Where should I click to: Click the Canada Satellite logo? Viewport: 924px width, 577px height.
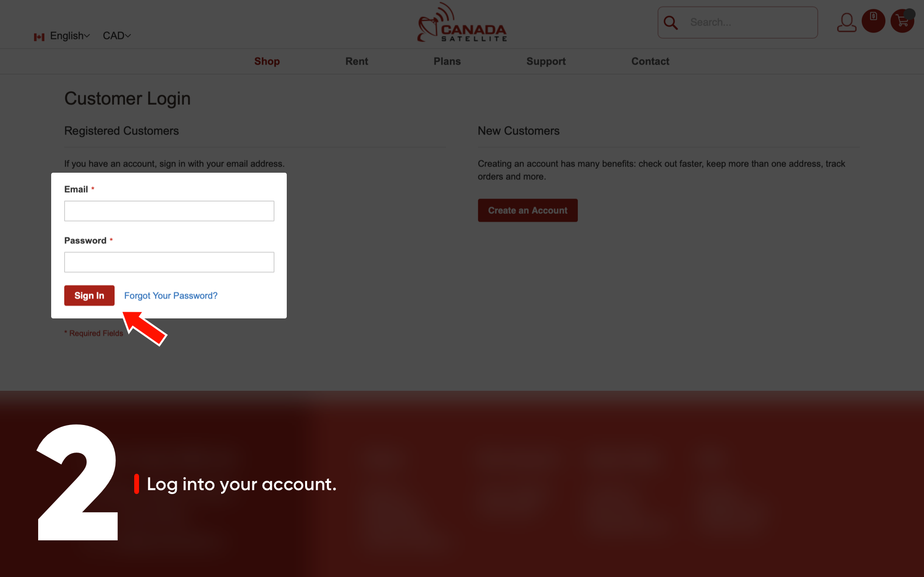pos(462,23)
